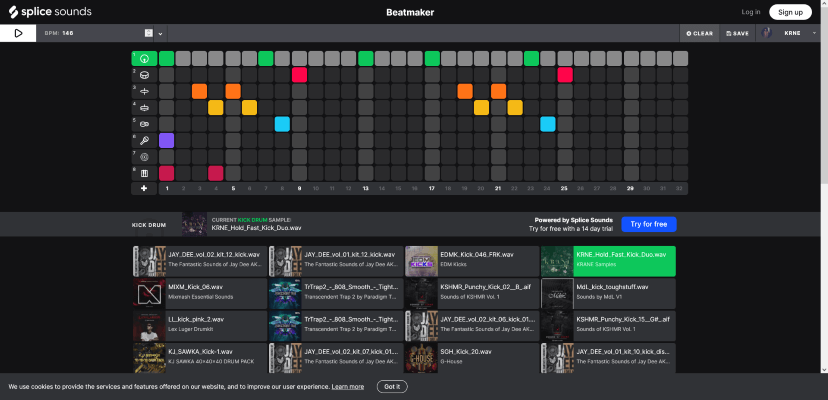828x400 pixels.
Task: Open the Learn more cookie link
Action: 347,387
